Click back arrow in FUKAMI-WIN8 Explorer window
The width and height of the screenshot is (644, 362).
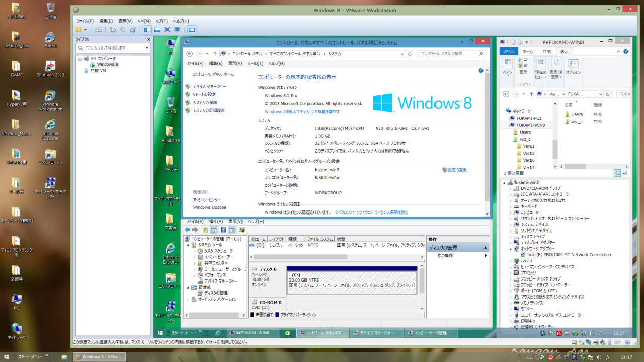coord(506,94)
